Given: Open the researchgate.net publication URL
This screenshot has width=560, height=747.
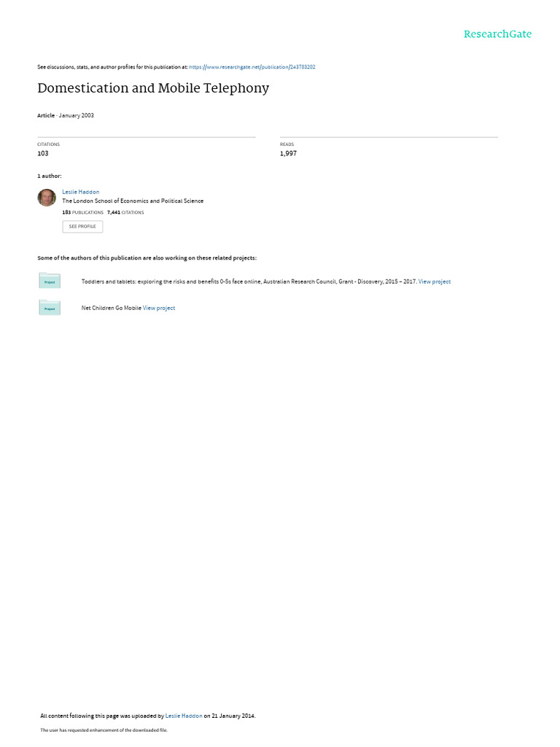Looking at the screenshot, I should point(252,67).
